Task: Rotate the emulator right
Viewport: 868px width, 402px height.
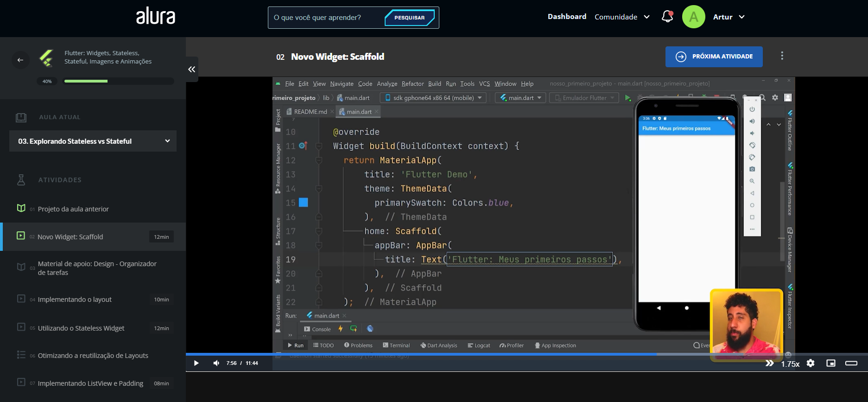Action: [752, 157]
